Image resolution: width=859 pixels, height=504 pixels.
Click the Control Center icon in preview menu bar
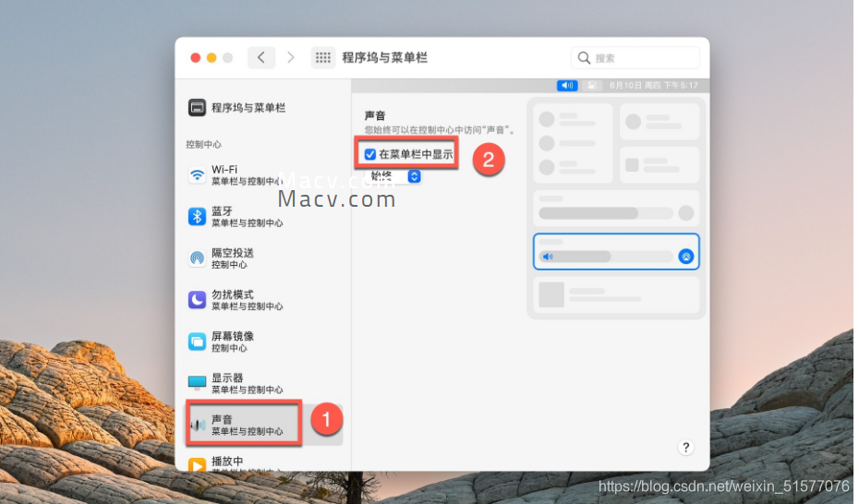592,85
